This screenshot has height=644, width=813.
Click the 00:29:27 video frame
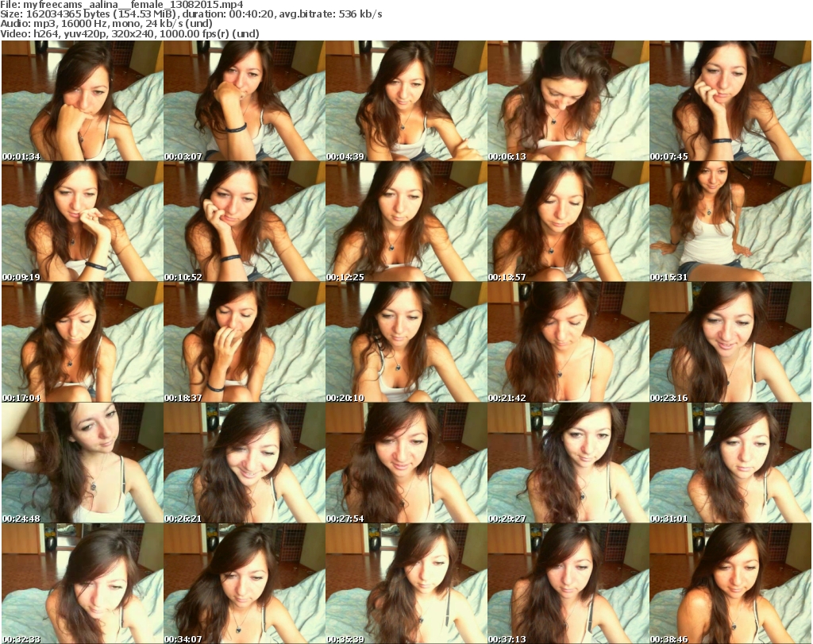(x=568, y=462)
